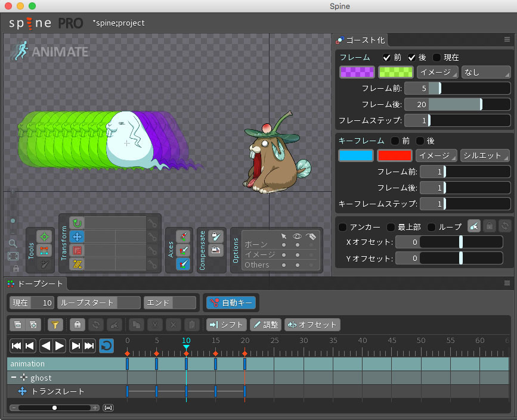Toggle the dopesheet lock icon
Screen dimensions: 517x420
[x=78, y=325]
